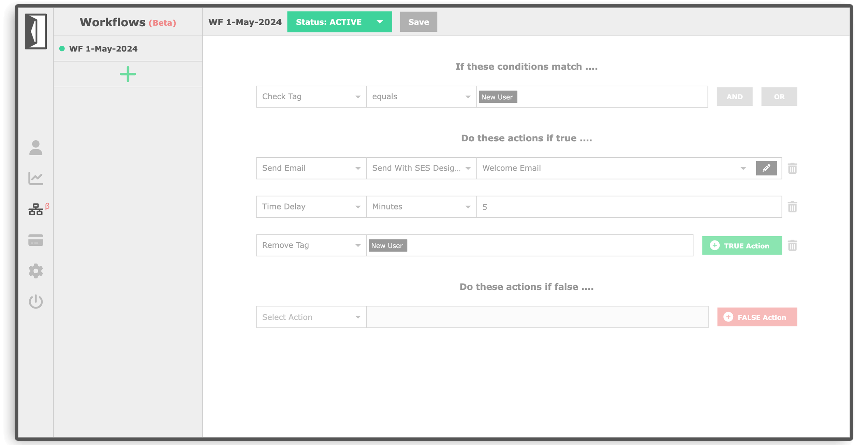
Task: Click the Add new workflow plus button
Action: click(x=128, y=74)
